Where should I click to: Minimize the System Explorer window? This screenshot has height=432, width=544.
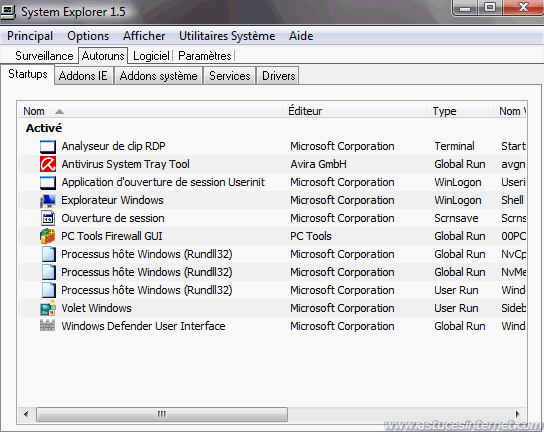pyautogui.click(x=465, y=7)
